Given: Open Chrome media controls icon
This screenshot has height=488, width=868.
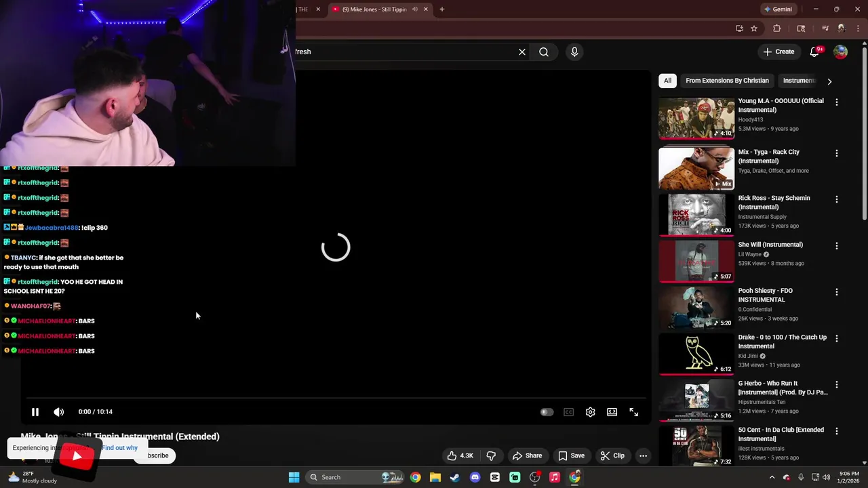Looking at the screenshot, I should (x=825, y=28).
